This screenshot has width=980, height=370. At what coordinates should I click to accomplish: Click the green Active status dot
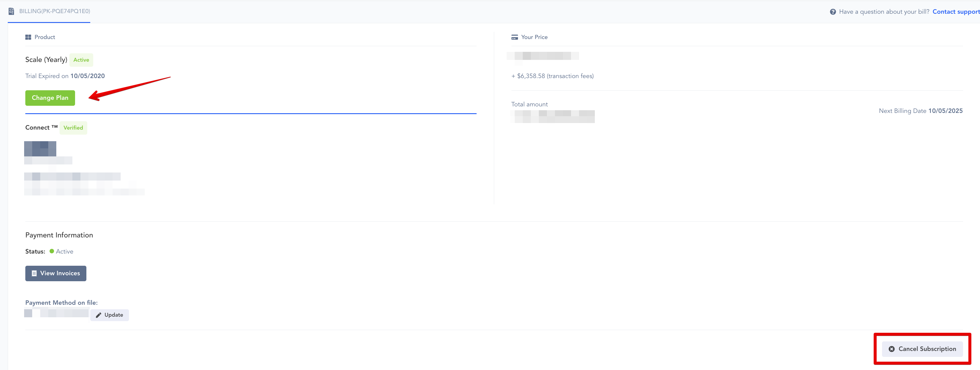(52, 251)
